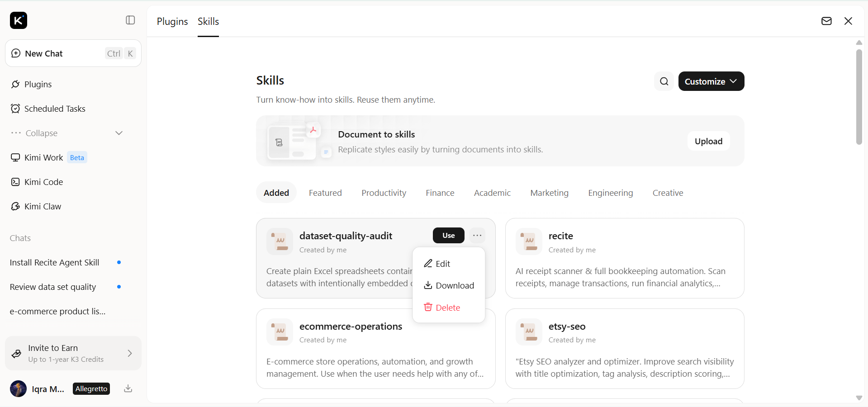Use the dataset-quality-audit skill
This screenshot has height=407, width=868.
pos(448,235)
